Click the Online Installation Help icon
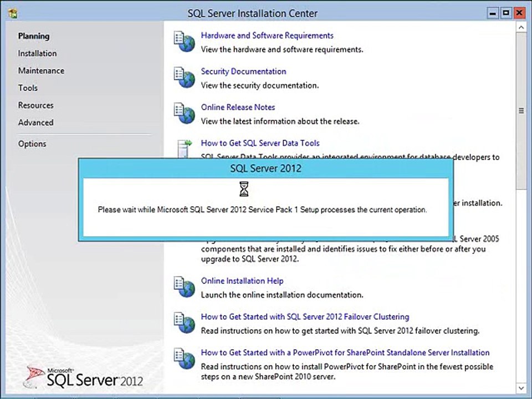 click(184, 287)
